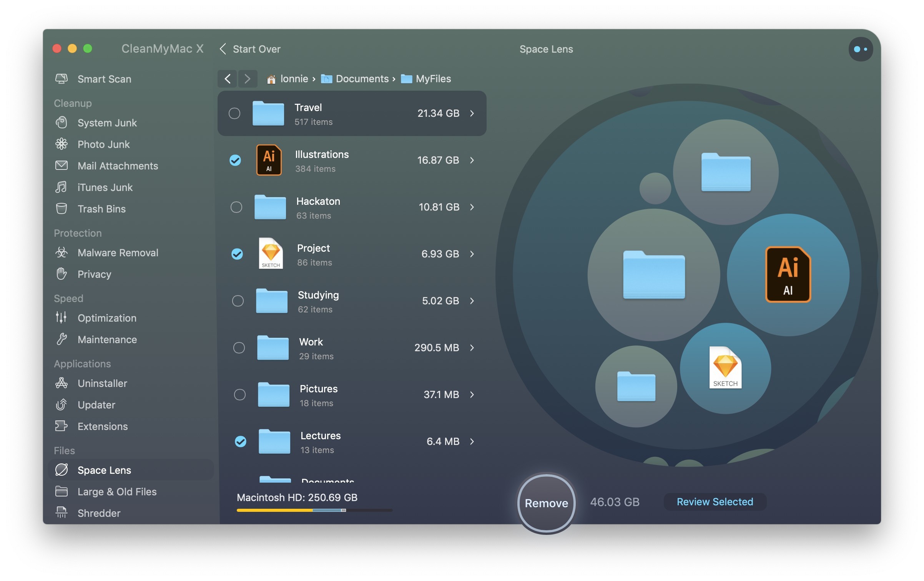The image size is (924, 581).
Task: Navigate back with the left arrow button
Action: tap(228, 79)
